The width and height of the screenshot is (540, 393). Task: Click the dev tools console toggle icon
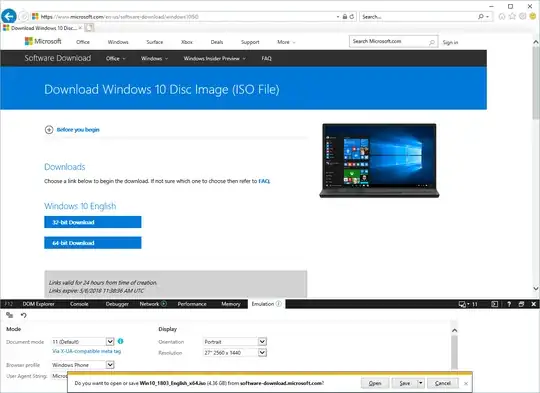[495, 304]
